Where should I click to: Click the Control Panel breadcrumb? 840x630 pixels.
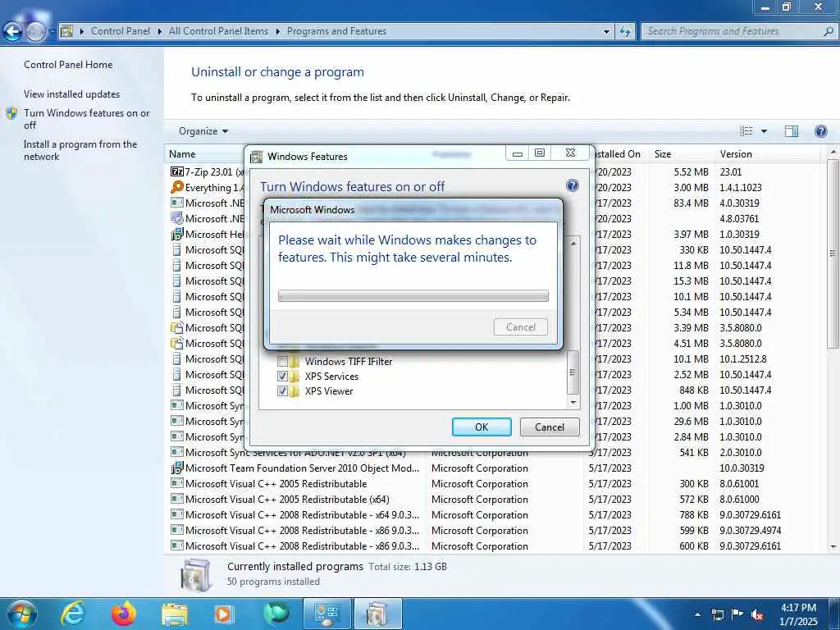point(121,31)
